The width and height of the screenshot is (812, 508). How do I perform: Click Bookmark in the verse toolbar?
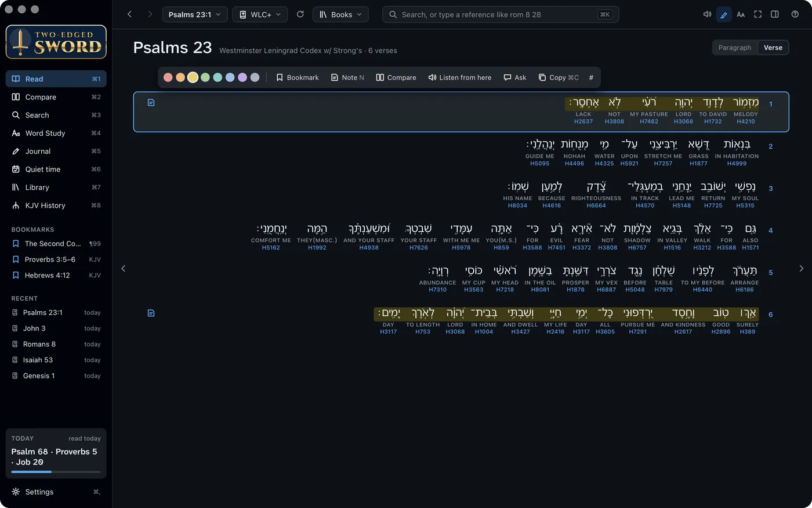point(298,77)
